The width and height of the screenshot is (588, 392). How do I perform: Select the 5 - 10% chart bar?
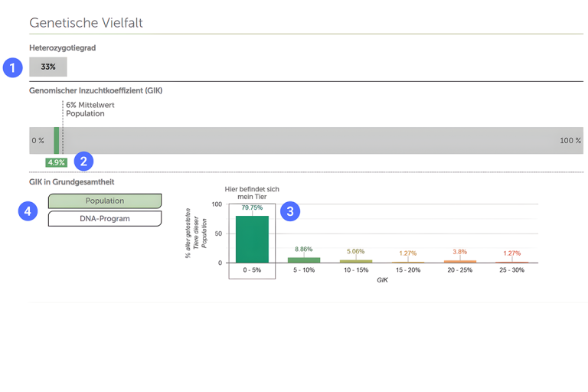click(x=304, y=260)
